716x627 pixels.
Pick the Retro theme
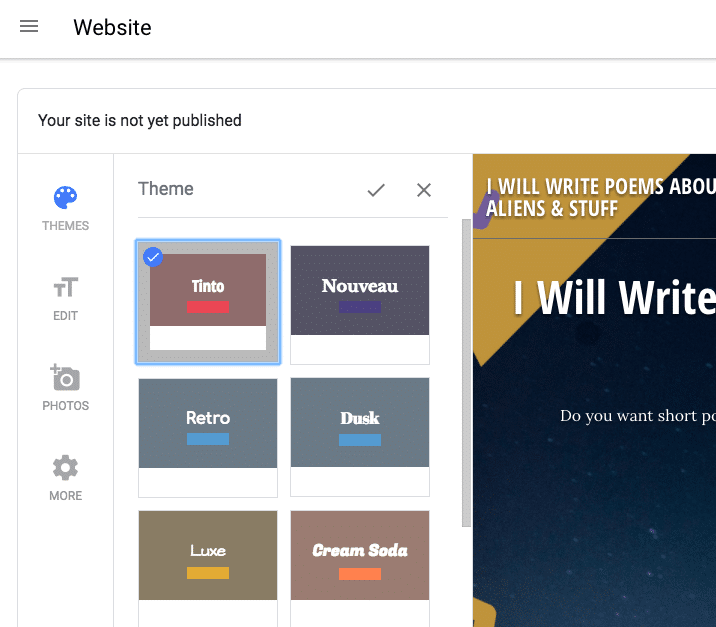click(x=208, y=437)
